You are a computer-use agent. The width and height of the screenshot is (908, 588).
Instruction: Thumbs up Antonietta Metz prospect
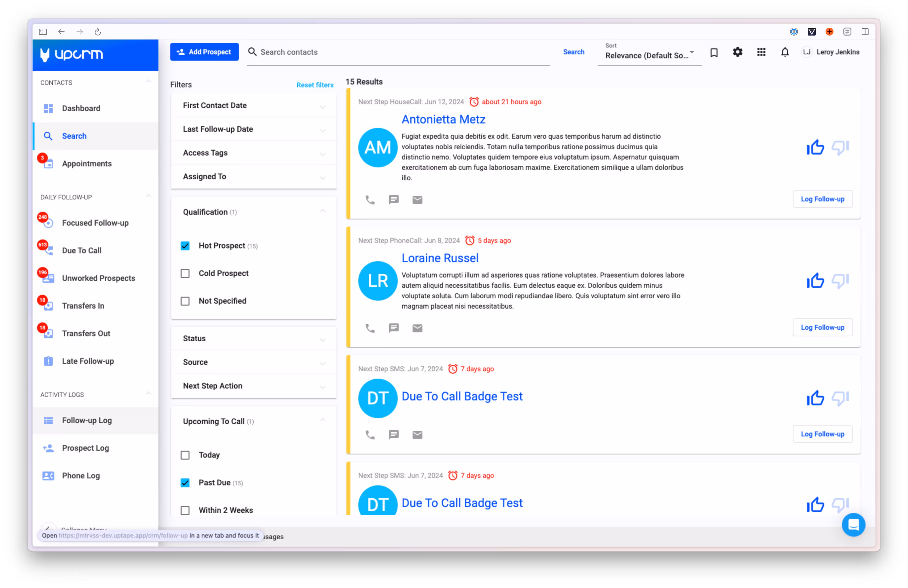(x=815, y=147)
